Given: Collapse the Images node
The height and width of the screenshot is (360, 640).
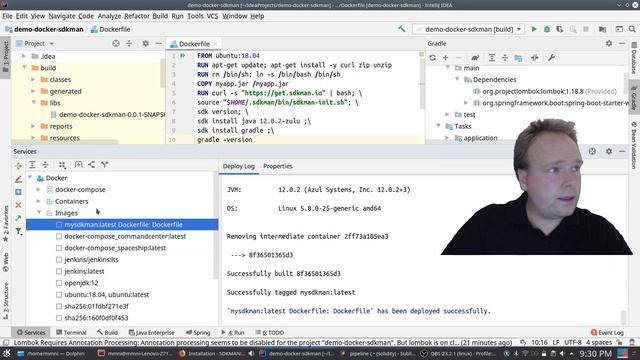Looking at the screenshot, I should 39,213.
